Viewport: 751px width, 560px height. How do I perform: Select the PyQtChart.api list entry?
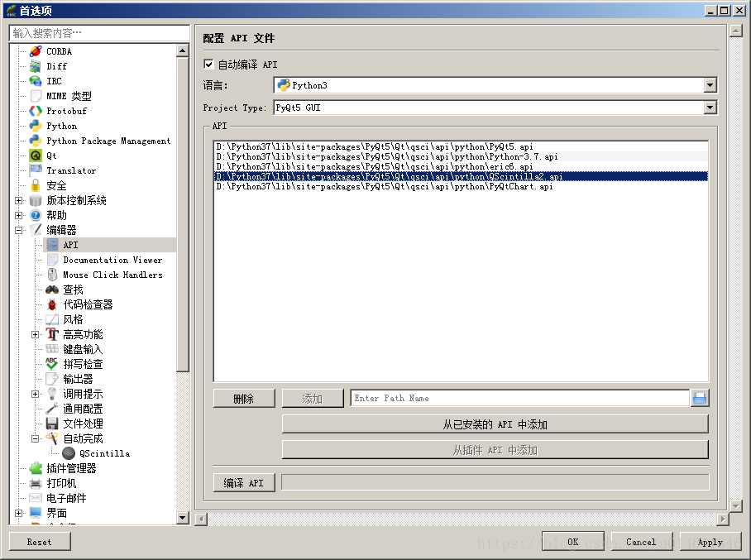point(461,186)
